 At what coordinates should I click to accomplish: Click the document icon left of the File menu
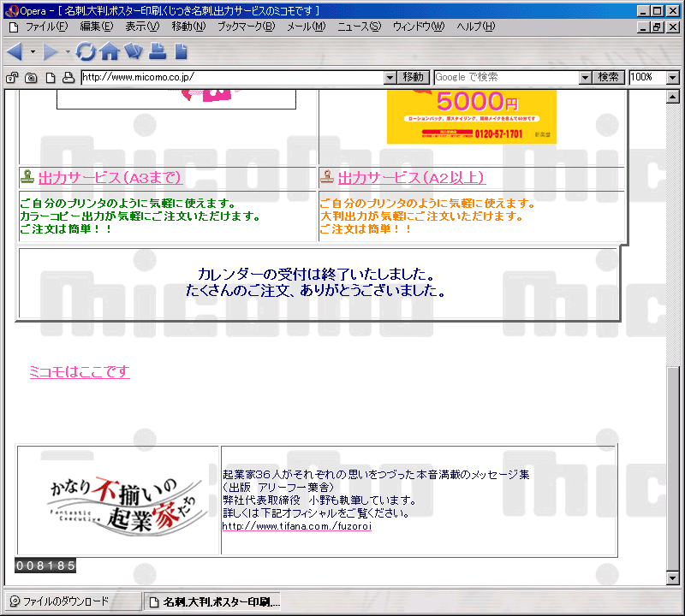(x=14, y=27)
